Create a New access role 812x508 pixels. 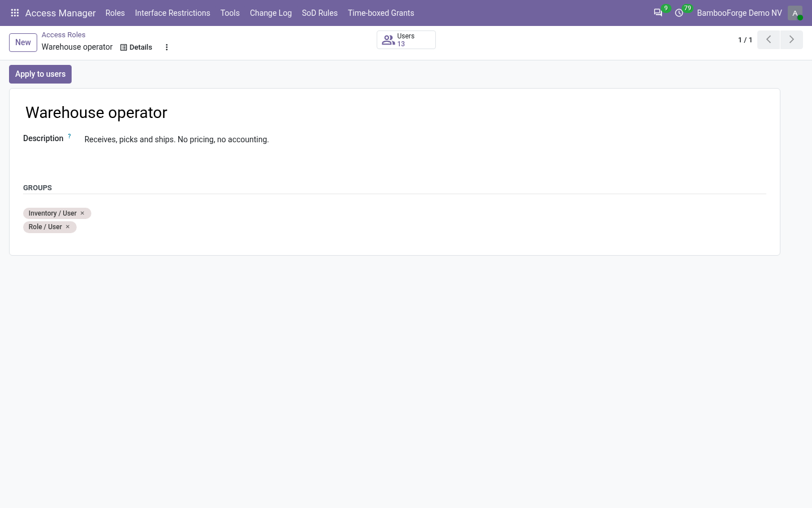pyautogui.click(x=23, y=42)
